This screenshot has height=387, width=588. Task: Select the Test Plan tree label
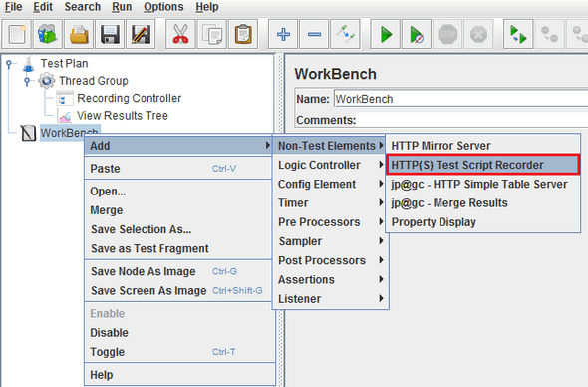(64, 64)
